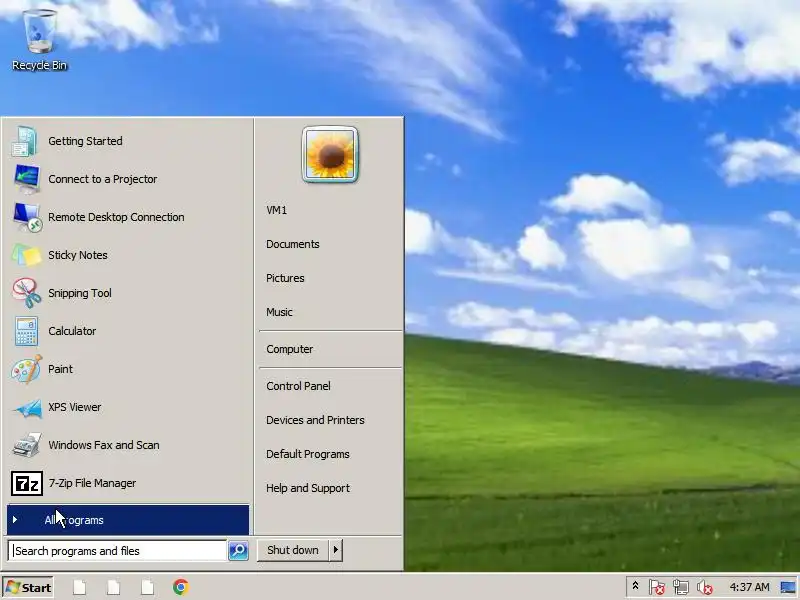Open Help and Support

(x=308, y=488)
